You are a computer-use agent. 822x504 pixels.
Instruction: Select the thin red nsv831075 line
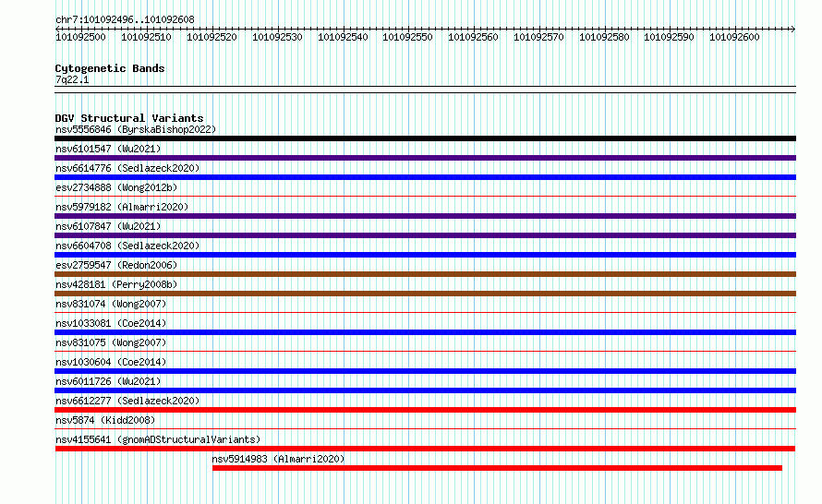coord(425,352)
